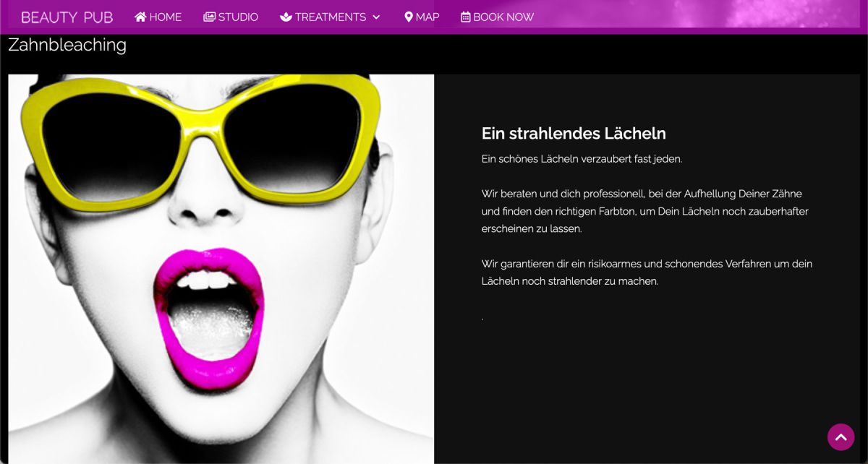The width and height of the screenshot is (868, 464).
Task: Expand the TREATMENTS dropdown chevron
Action: pyautogui.click(x=376, y=17)
